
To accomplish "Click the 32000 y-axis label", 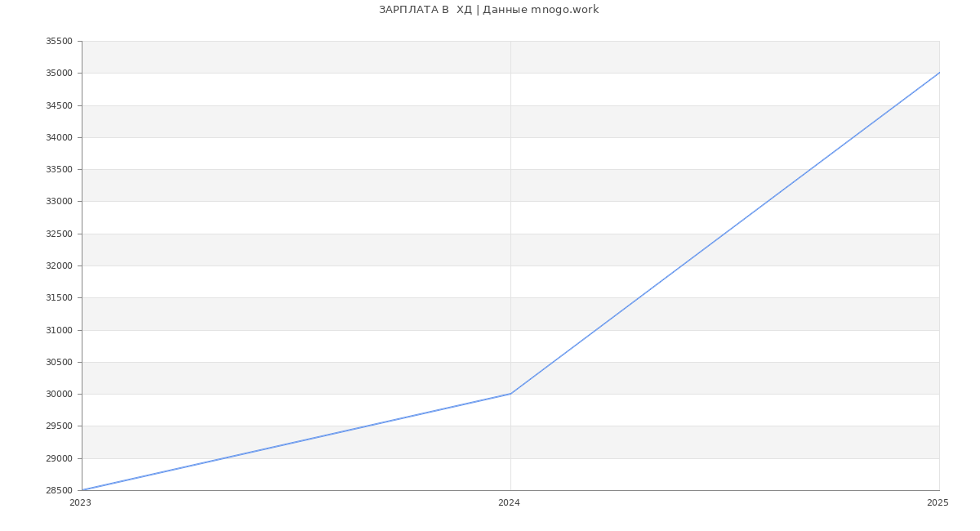I will pos(59,265).
